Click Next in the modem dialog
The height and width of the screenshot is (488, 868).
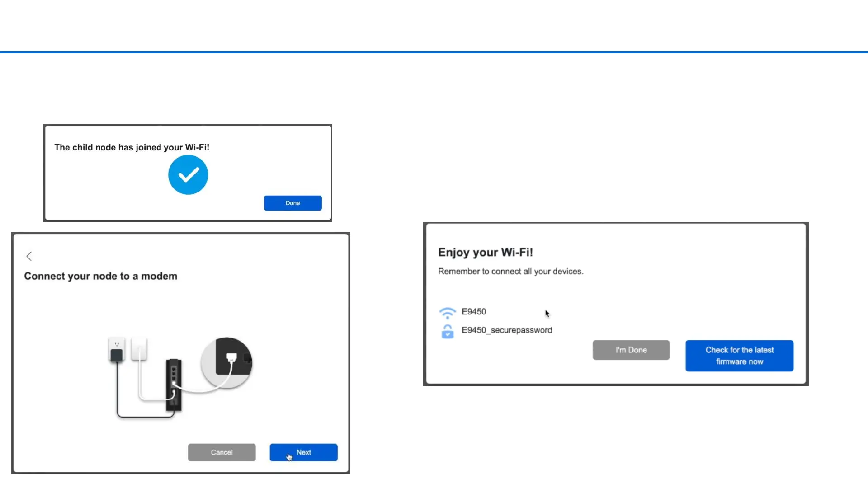click(303, 452)
